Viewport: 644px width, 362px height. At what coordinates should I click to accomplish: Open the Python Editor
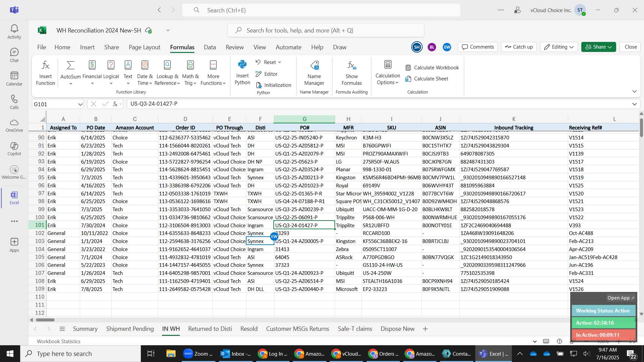(x=267, y=74)
